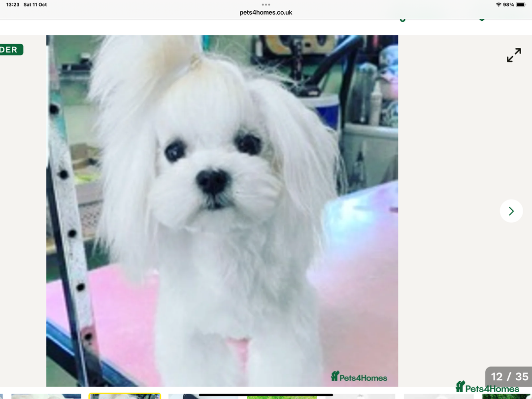Tap the time display in the status bar
Viewport: 532px width, 399px height.
tap(13, 4)
